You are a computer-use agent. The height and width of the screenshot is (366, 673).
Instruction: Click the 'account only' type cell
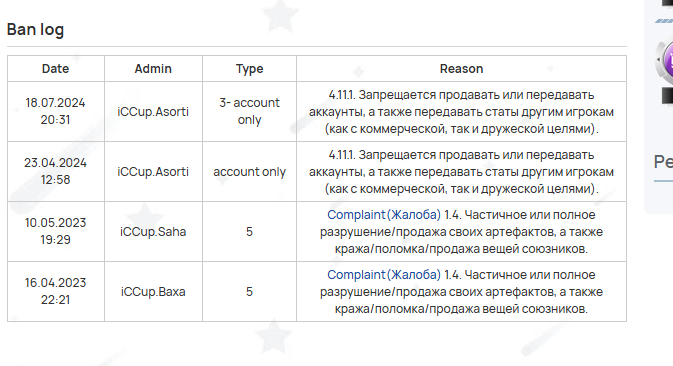tap(249, 172)
